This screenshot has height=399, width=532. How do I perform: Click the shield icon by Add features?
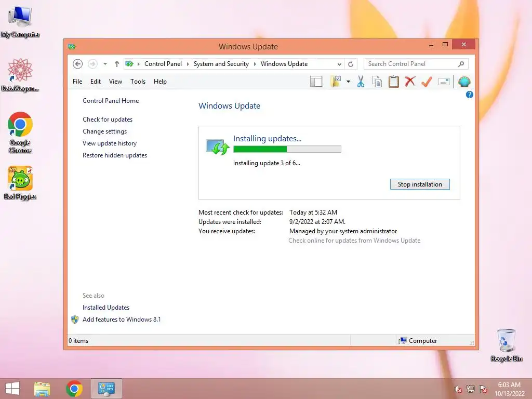[75, 320]
